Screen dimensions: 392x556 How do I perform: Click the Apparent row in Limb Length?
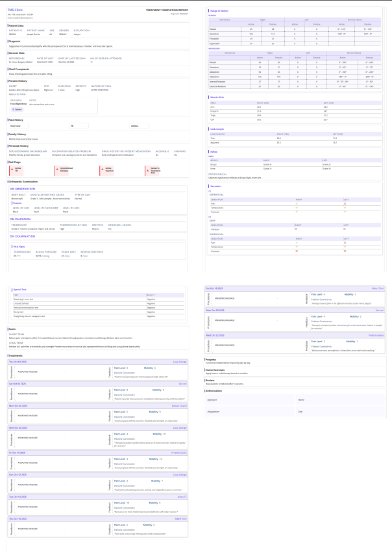(295, 142)
